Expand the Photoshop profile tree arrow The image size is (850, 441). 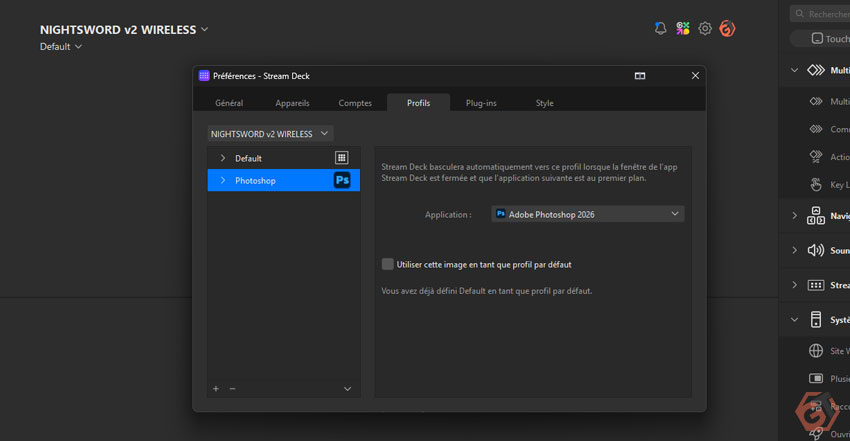click(223, 180)
